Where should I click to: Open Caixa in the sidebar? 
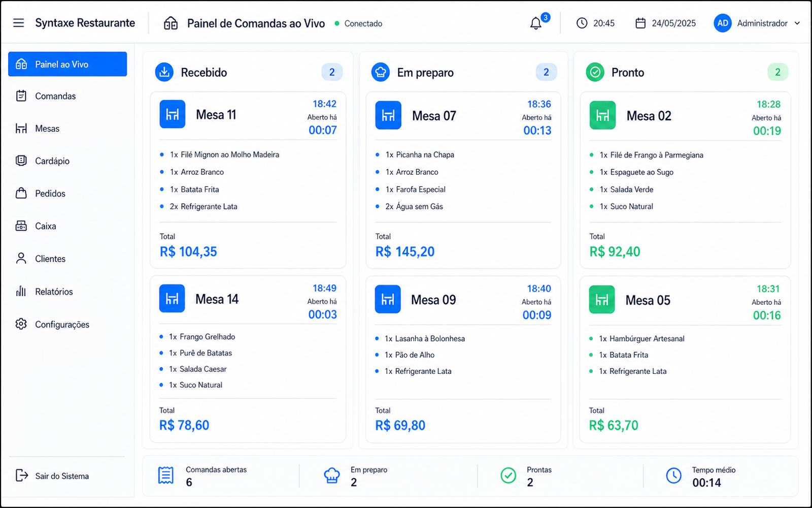67,226
